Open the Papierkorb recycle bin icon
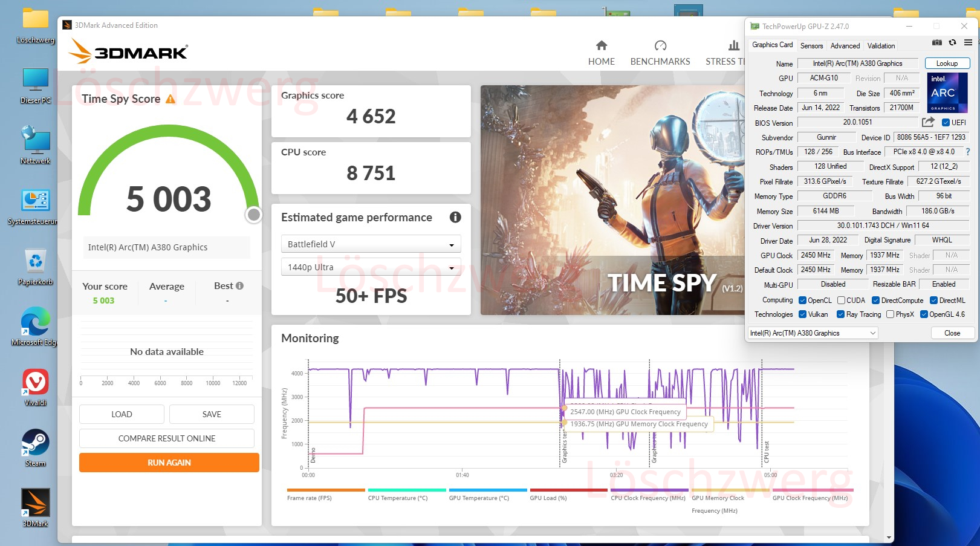The image size is (980, 546). tap(35, 267)
